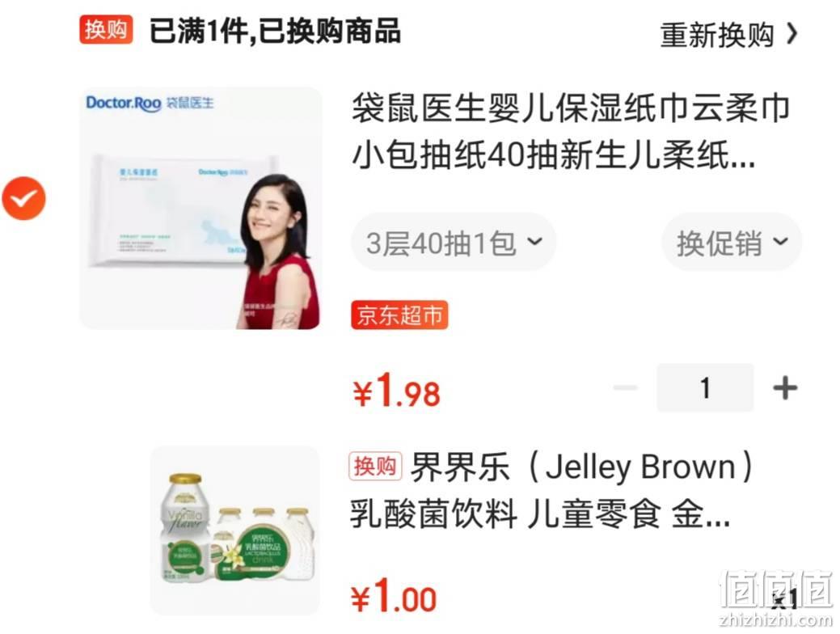Open the 3层40抽1包 specification dropdown

tap(454, 243)
